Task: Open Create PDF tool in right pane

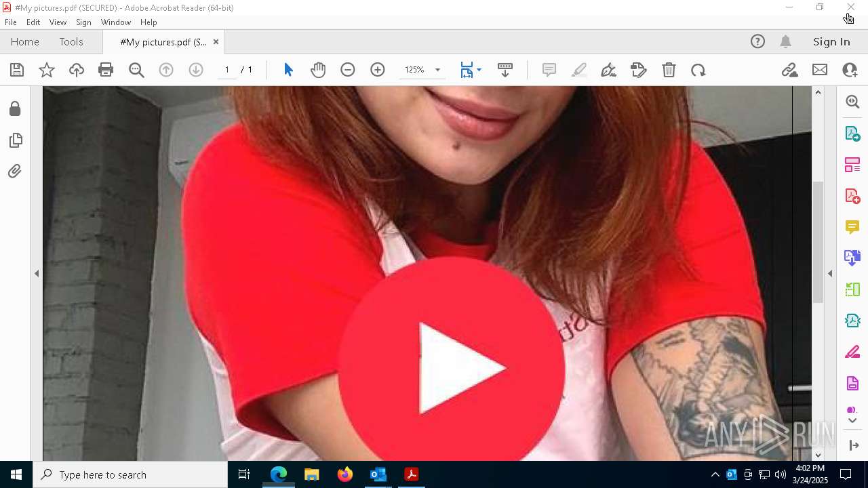Action: pyautogui.click(x=852, y=196)
